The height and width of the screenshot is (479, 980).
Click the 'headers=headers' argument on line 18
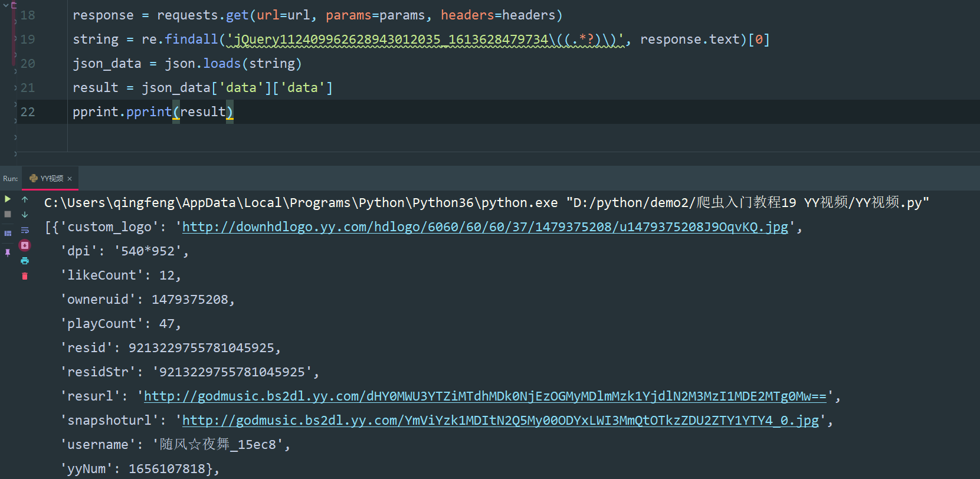(x=498, y=15)
